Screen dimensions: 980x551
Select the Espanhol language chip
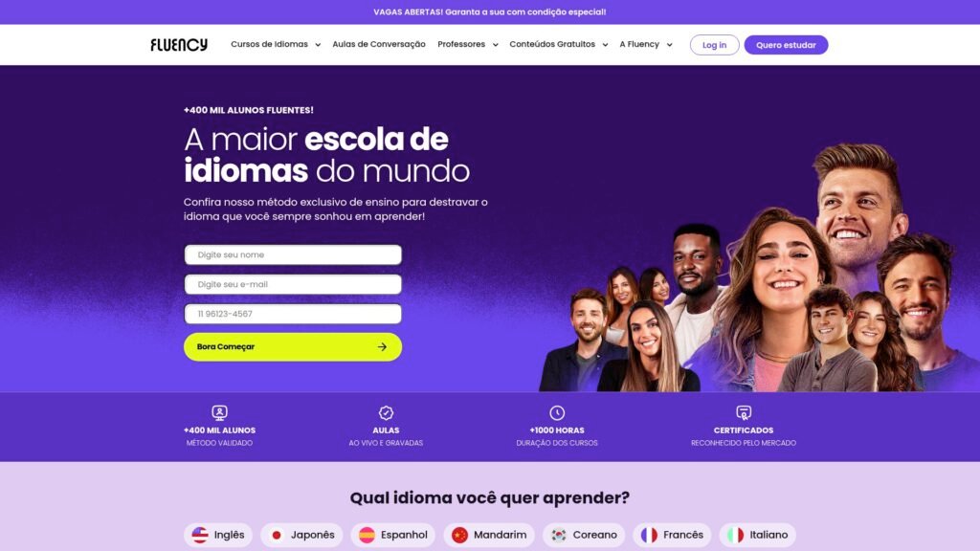pos(393,535)
